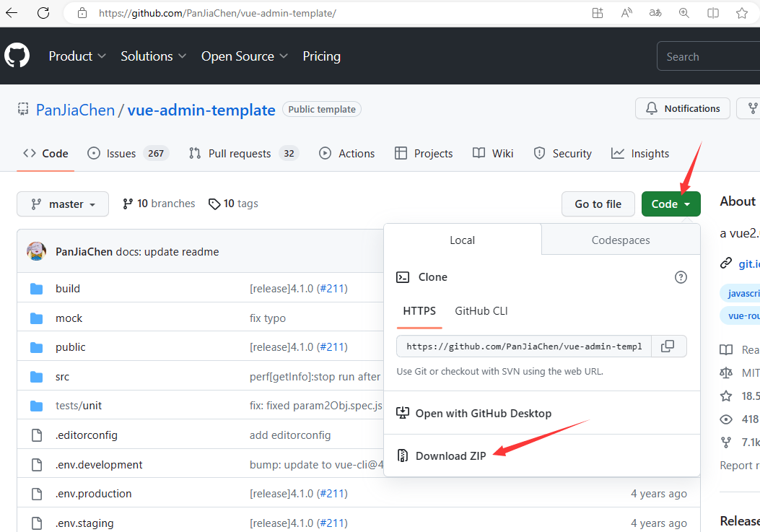Click the zoom magnifier icon in the address bar

tap(684, 13)
